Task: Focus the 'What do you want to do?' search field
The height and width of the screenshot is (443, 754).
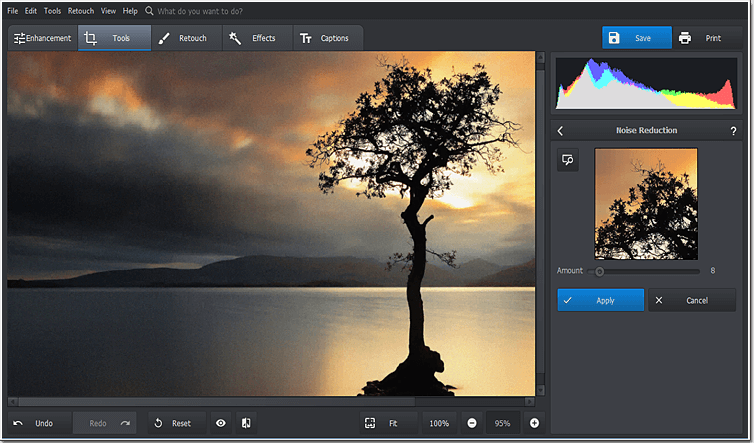Action: click(x=200, y=11)
